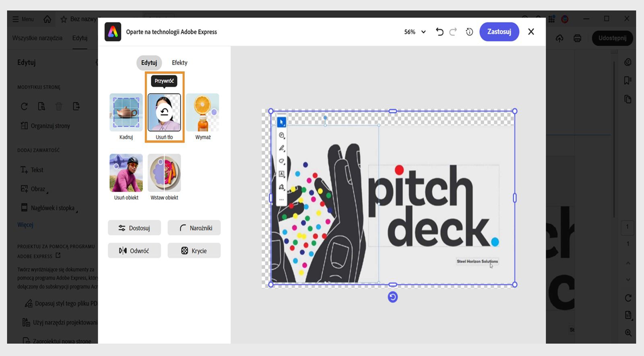The image size is (644, 356).
Task: Close the Adobe Express editor panel
Action: [x=531, y=32]
